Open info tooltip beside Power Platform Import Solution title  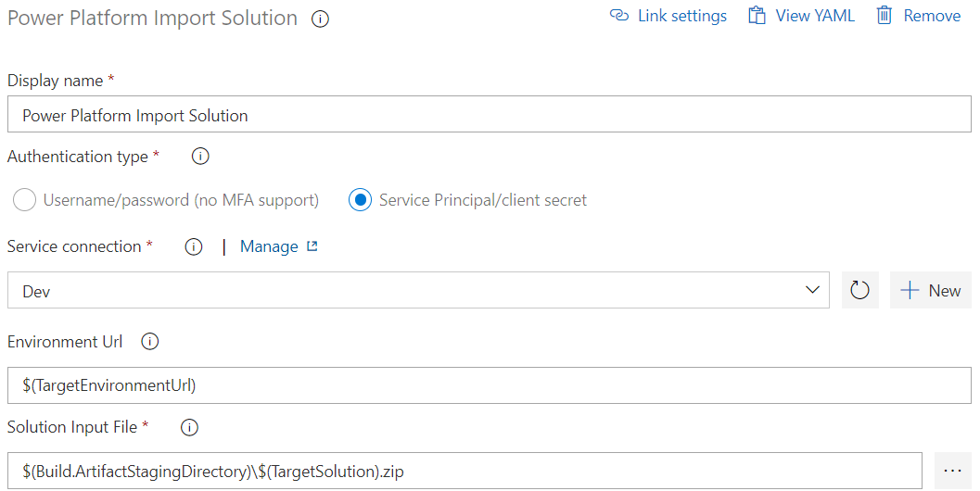coord(320,19)
